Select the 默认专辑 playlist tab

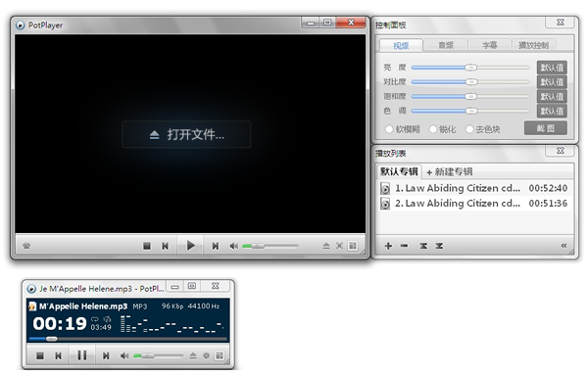pos(399,171)
